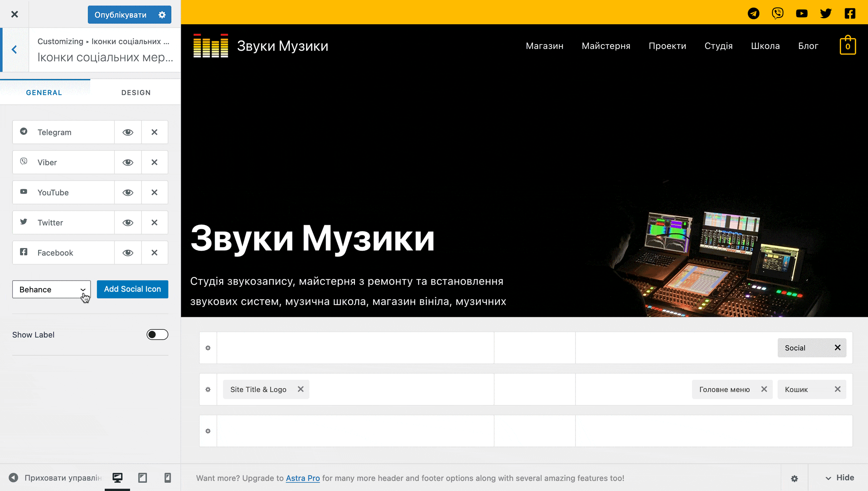Expand the Viber social item row
The height and width of the screenshot is (491, 868).
tap(63, 162)
